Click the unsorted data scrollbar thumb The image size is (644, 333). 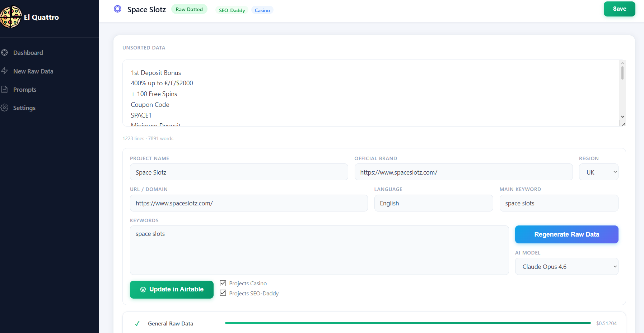622,73
